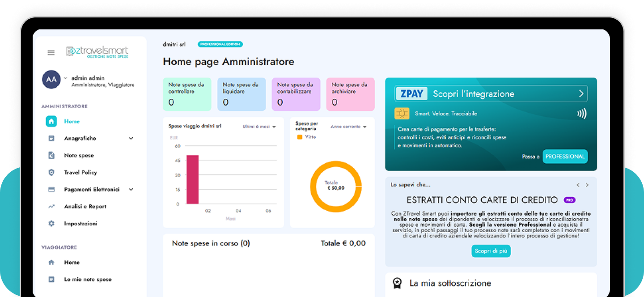Click the Smart. Veloce. Tracciabile tagline
This screenshot has width=644, height=297.
click(446, 114)
